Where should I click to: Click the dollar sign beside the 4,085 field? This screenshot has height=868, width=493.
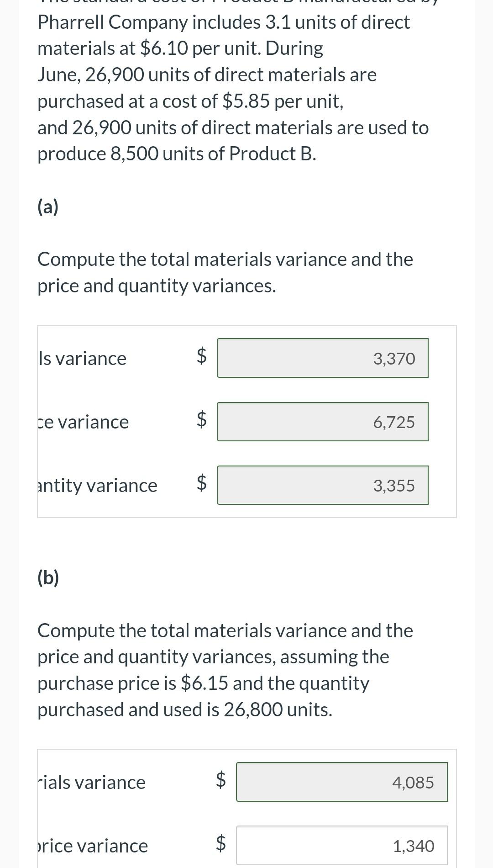click(220, 779)
